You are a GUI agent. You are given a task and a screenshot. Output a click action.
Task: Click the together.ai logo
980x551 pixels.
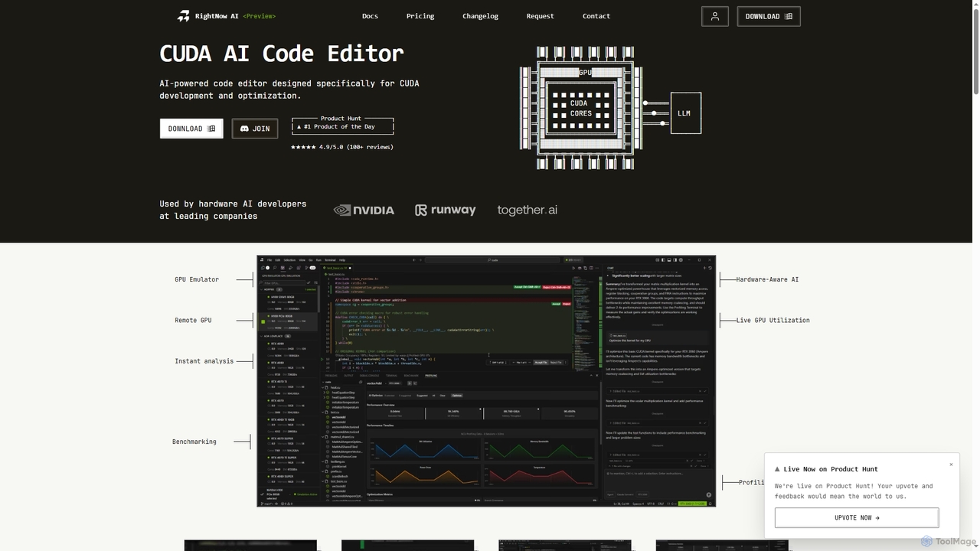(x=527, y=210)
